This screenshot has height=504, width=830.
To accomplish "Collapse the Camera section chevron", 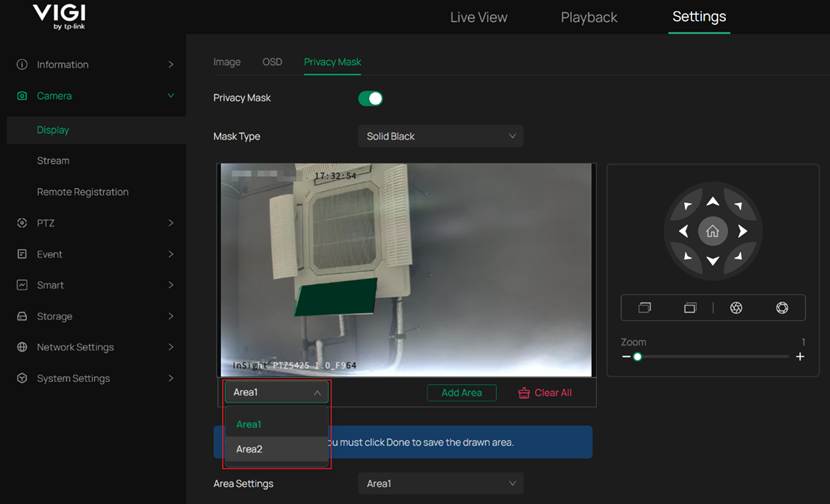I will [171, 95].
